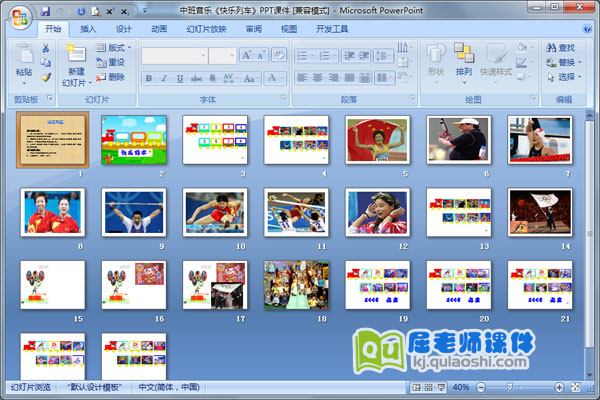Click the Quick Styles icon
The height and width of the screenshot is (400, 600).
pos(496,54)
